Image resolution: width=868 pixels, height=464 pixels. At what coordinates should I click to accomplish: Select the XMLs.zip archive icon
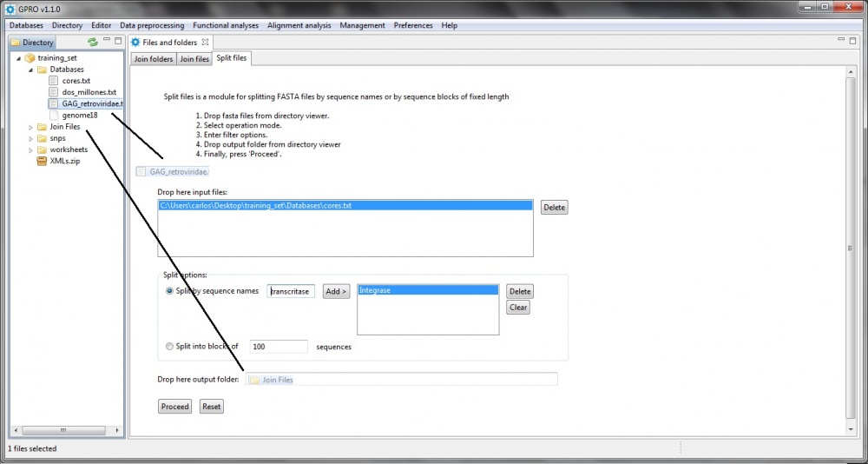42,161
